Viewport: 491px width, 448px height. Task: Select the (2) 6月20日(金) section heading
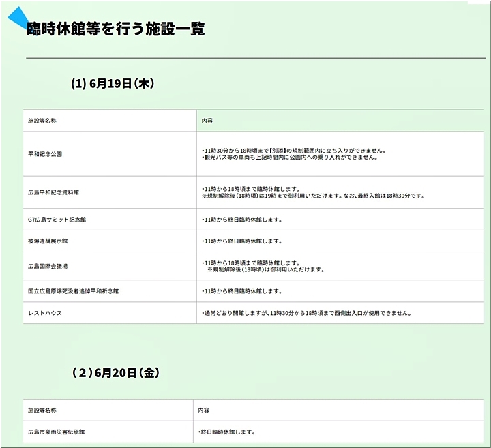click(116, 372)
